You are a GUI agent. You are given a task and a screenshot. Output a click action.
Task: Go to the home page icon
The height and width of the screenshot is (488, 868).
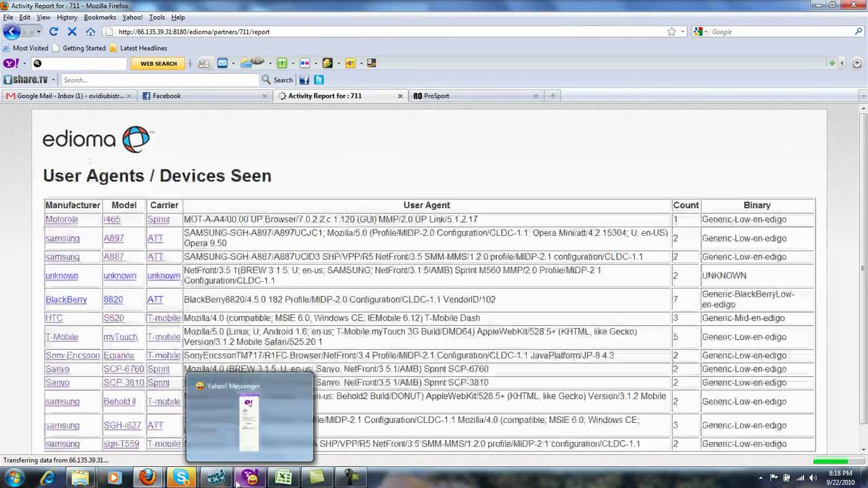[x=90, y=32]
